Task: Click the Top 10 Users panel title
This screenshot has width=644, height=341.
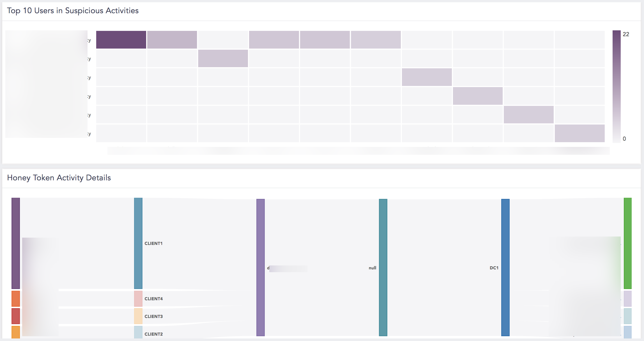Action: (73, 11)
